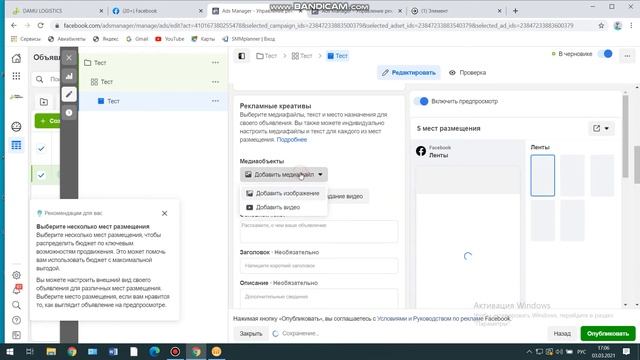
Task: Open the folder icon button in left panel
Action: coord(44,102)
